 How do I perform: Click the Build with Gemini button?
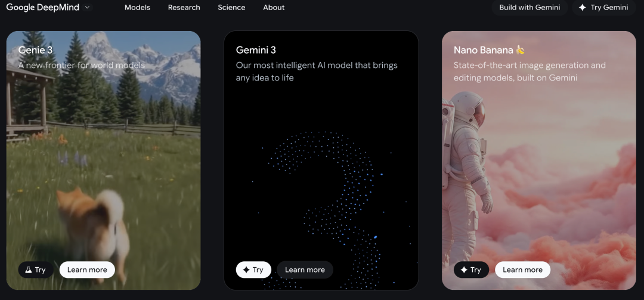[x=530, y=7]
